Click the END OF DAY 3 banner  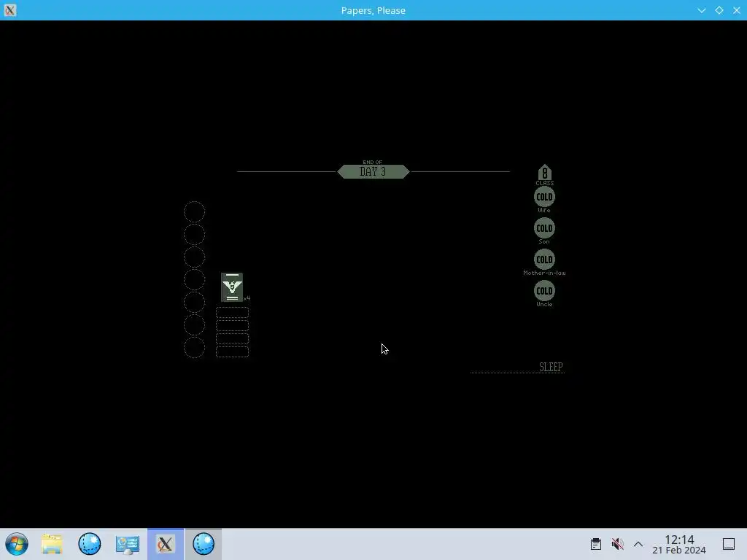pyautogui.click(x=373, y=170)
